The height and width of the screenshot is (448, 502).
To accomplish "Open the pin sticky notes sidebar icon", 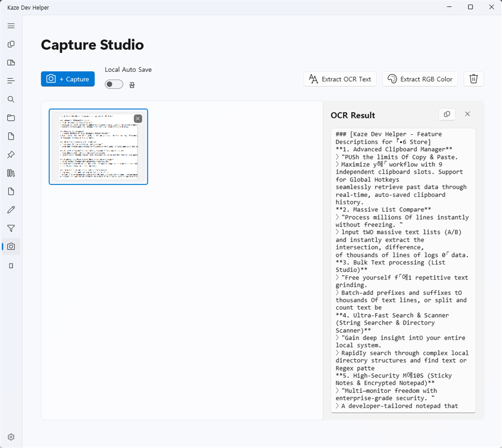I will point(11,155).
